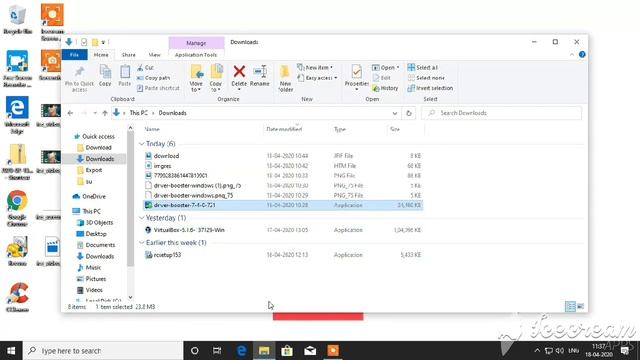Open the Explorer Help icon
The image size is (640, 360).
(582, 54)
